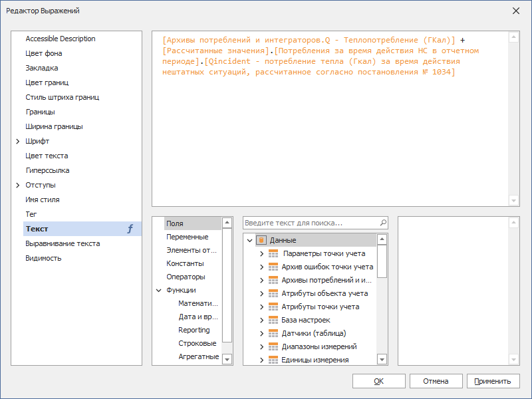Select the Переменные category

coord(187,237)
